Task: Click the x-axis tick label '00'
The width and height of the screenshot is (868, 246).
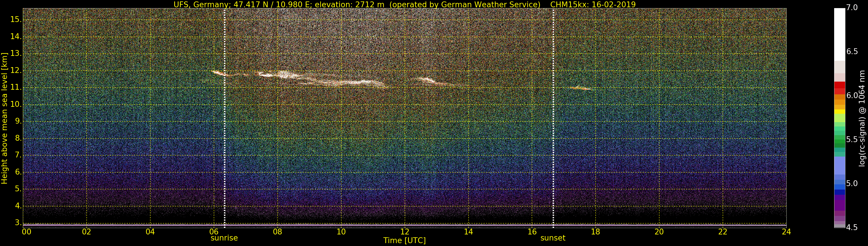Action: (27, 232)
